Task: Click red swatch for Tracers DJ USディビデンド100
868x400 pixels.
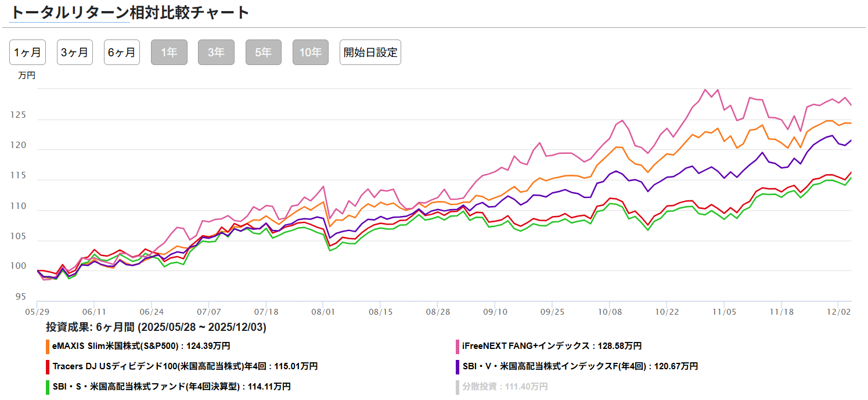Action: [x=48, y=366]
